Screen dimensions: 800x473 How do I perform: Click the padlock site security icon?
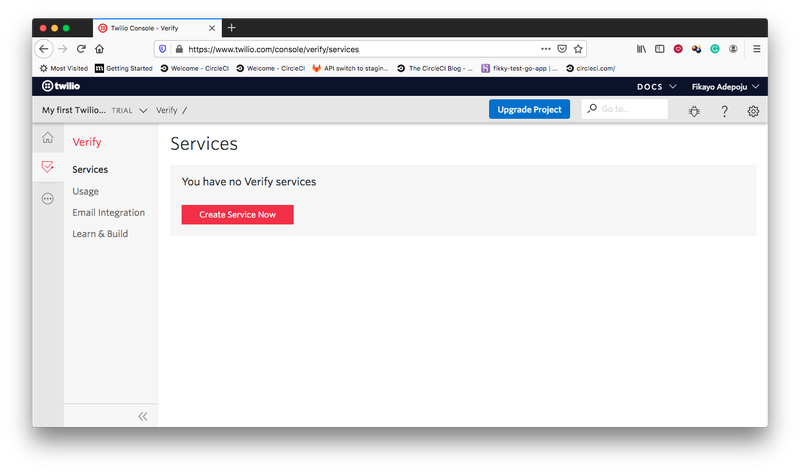tap(179, 49)
